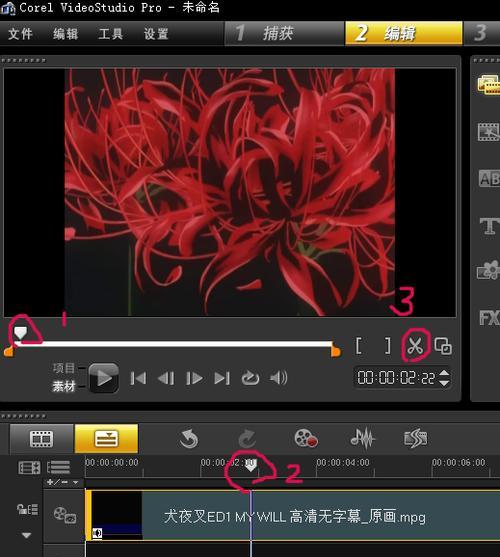
Task: Switch to step 1 捕获 tab
Action: tap(284, 33)
